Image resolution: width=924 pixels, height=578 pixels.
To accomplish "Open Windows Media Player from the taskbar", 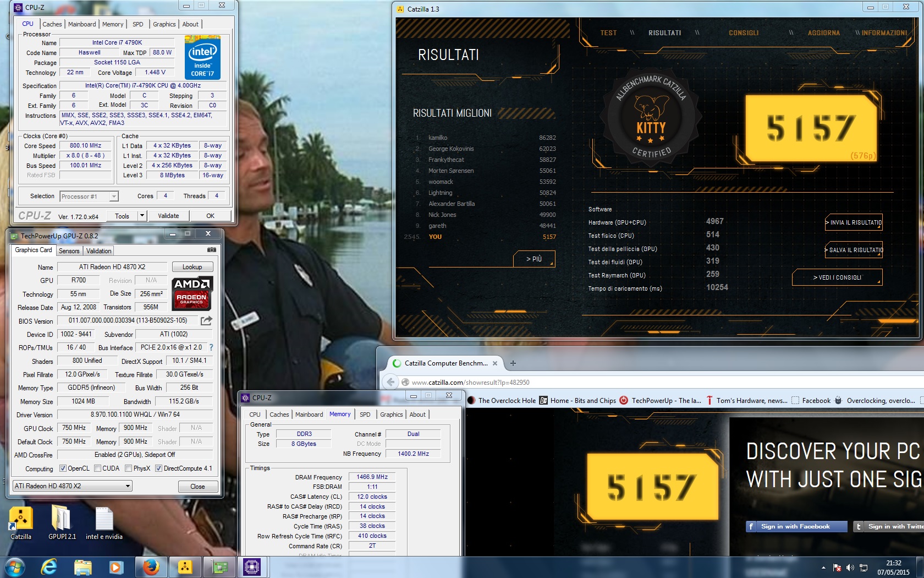I will coord(116,567).
